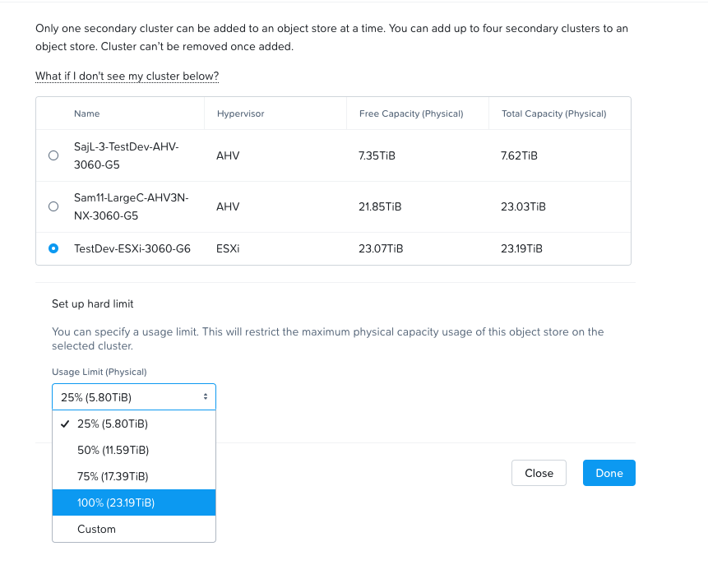
Task: Click the Hypervisor column header
Action: pyautogui.click(x=240, y=113)
